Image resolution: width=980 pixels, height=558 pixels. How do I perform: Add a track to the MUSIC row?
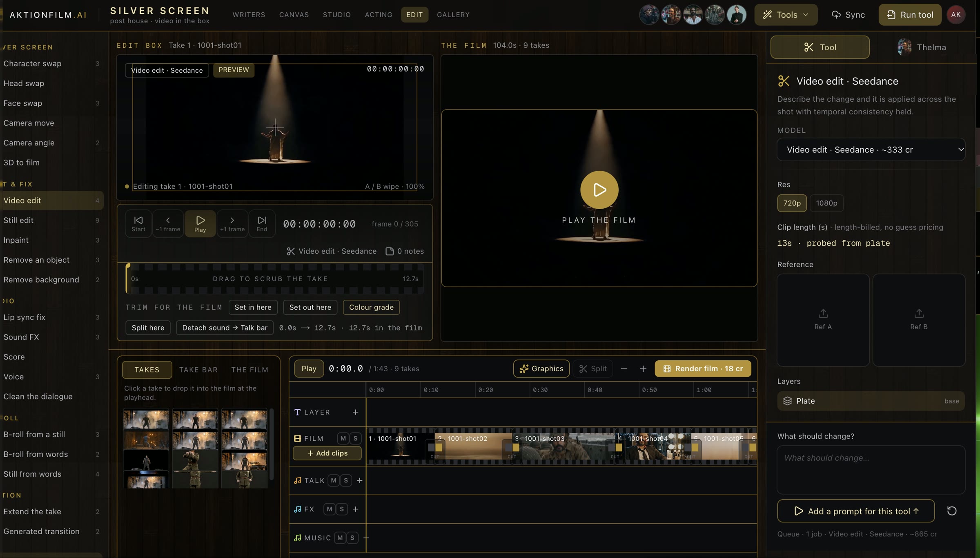366,538
